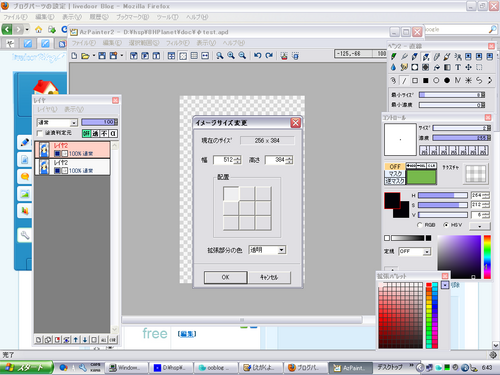Toggle the green OFF button in layer panel
The image size is (500, 375).
[86, 134]
